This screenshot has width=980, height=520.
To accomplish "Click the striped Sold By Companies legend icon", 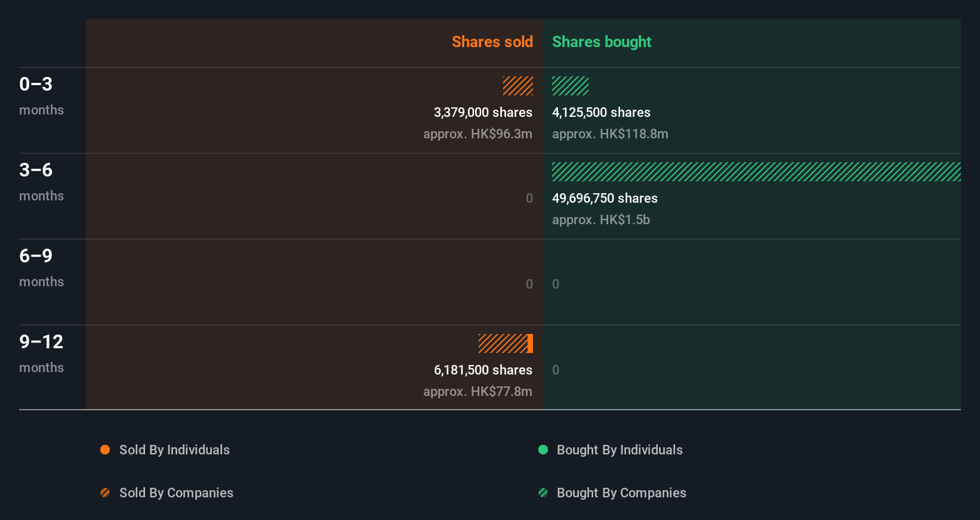I will click(105, 493).
